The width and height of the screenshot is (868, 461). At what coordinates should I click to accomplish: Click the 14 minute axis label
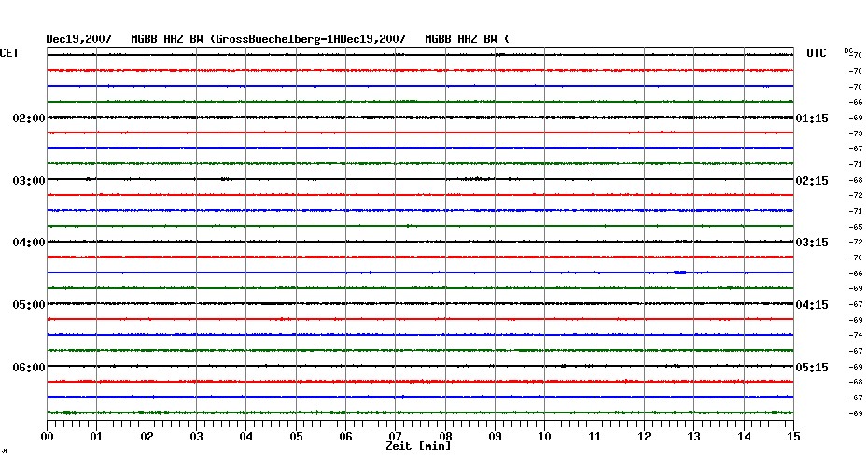(x=744, y=437)
